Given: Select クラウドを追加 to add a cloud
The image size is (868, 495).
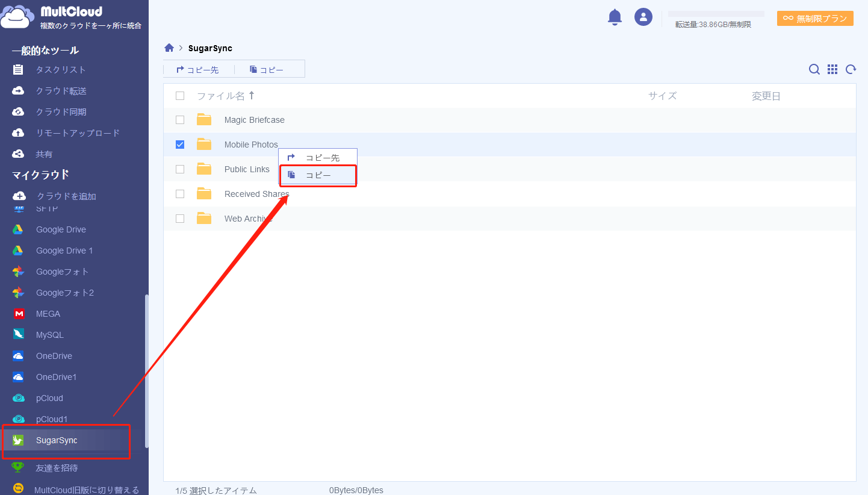Looking at the screenshot, I should click(67, 196).
